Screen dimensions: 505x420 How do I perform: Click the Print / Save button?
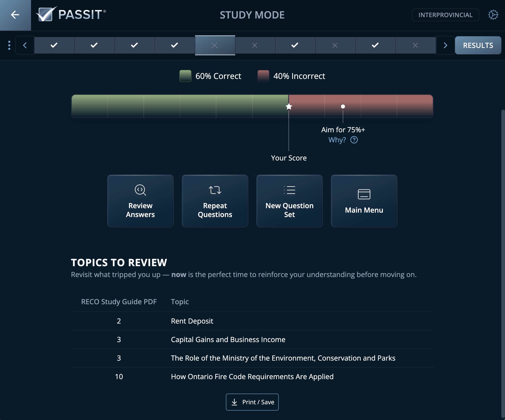pos(252,402)
